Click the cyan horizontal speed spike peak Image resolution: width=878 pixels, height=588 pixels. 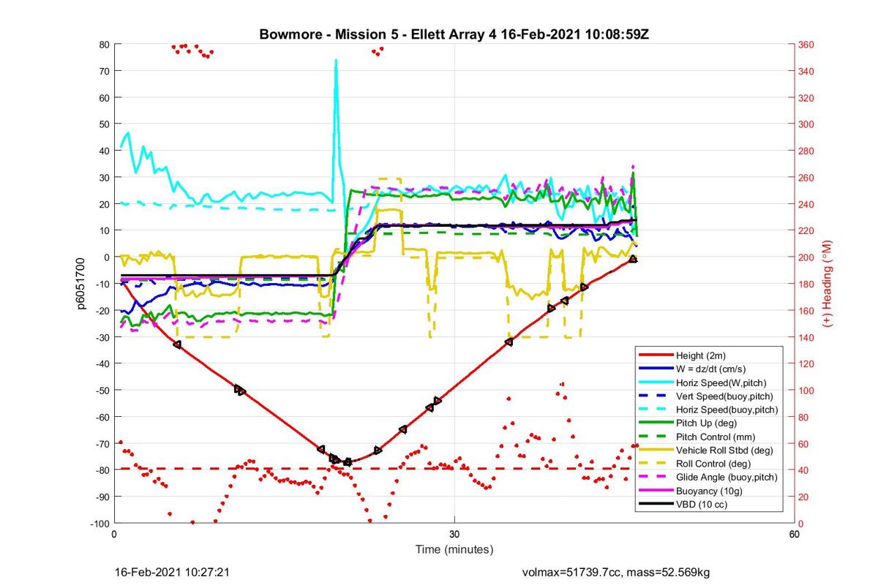point(336,61)
